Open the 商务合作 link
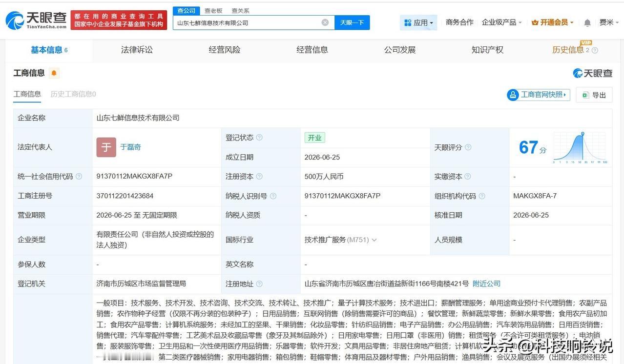This screenshot has width=624, height=364. pos(459,22)
